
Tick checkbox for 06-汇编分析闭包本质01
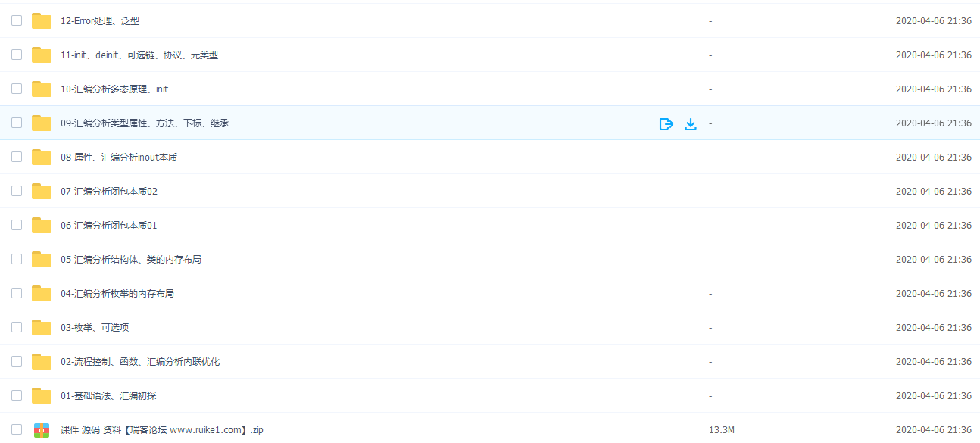click(x=17, y=225)
